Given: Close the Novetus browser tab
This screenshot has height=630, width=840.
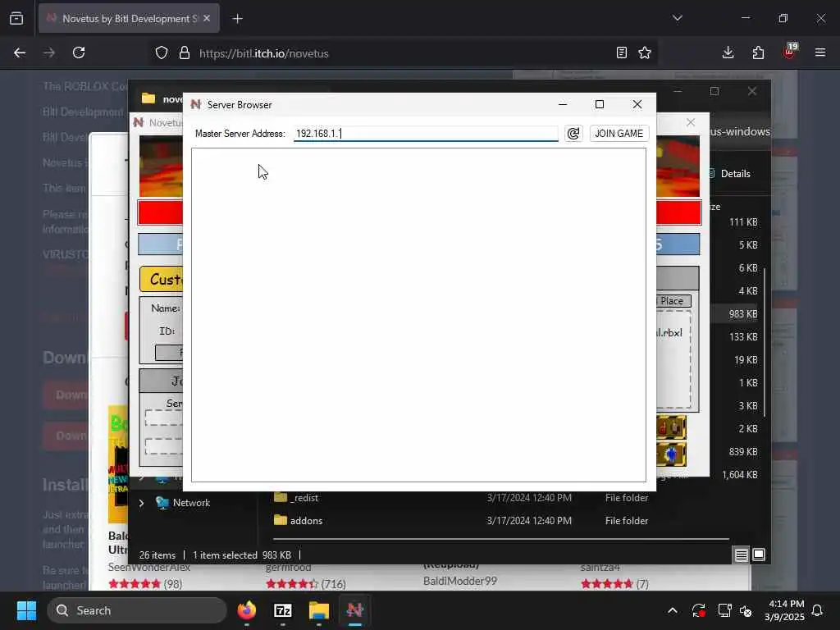Looking at the screenshot, I should pyautogui.click(x=207, y=18).
